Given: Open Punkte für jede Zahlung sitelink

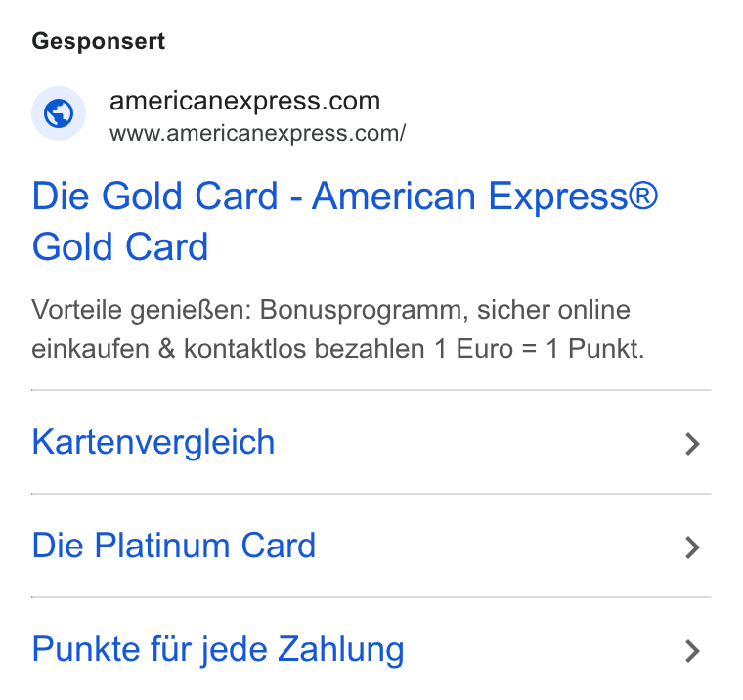Looking at the screenshot, I should pos(217,650).
